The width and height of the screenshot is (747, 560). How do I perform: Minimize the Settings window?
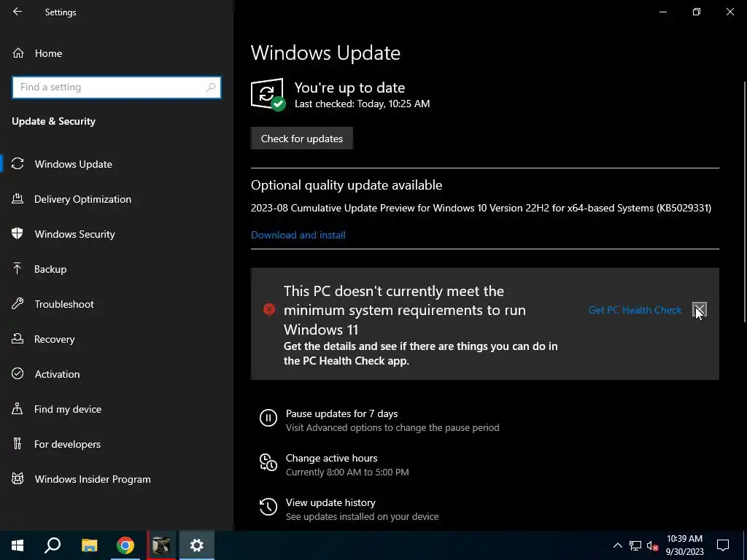[662, 12]
